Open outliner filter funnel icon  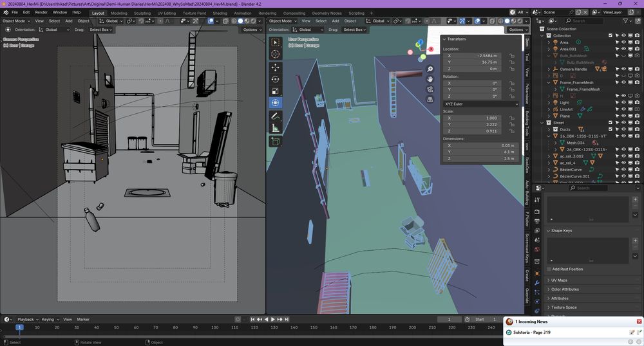tap(625, 21)
